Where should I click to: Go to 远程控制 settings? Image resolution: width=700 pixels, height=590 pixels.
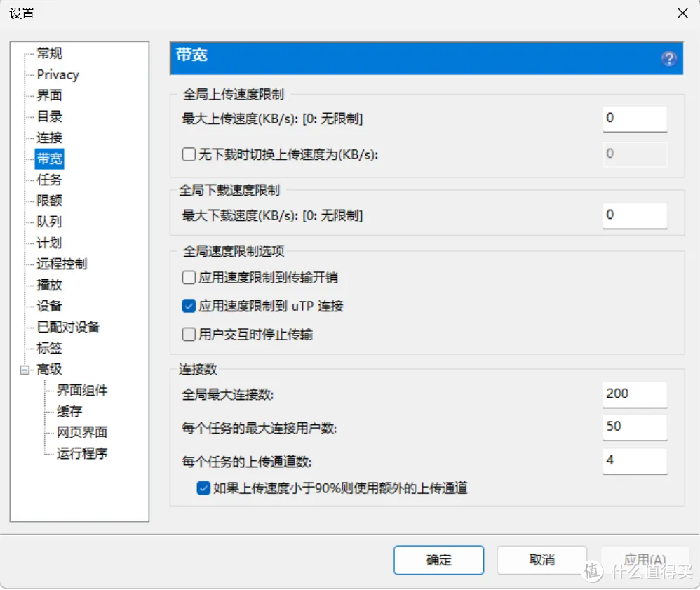[62, 264]
